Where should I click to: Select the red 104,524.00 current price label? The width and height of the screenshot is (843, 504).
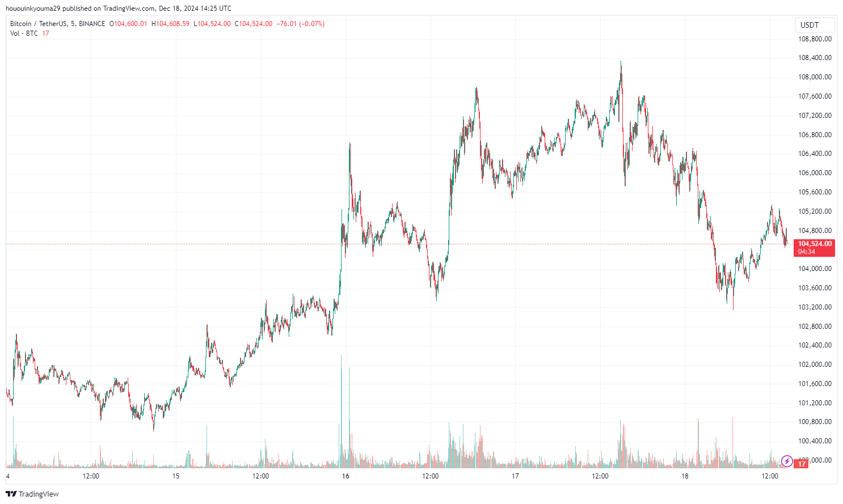point(815,244)
